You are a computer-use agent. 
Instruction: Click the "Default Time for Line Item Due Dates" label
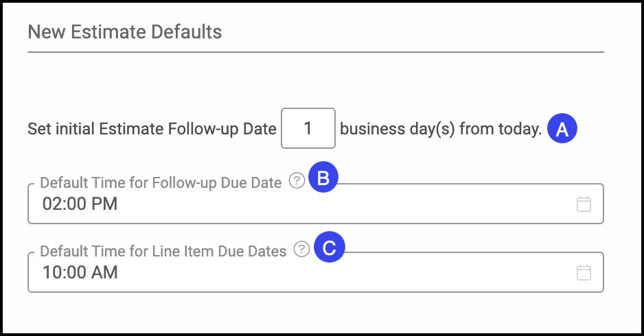pos(163,251)
